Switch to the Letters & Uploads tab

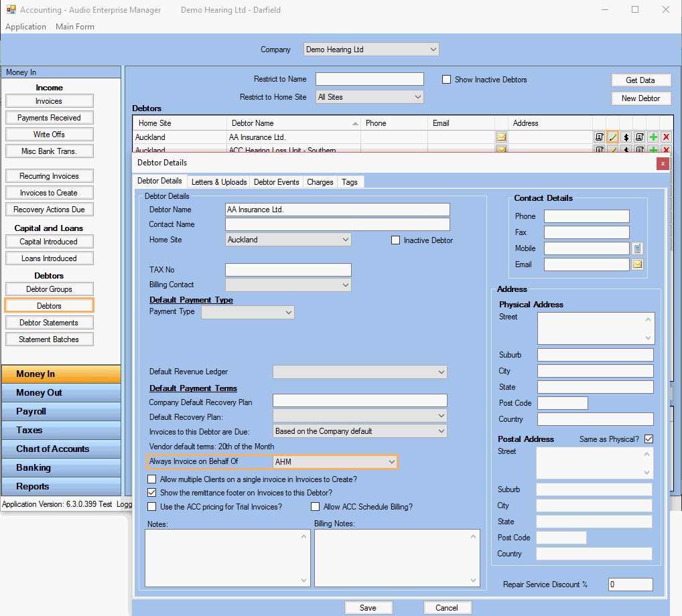pyautogui.click(x=218, y=182)
